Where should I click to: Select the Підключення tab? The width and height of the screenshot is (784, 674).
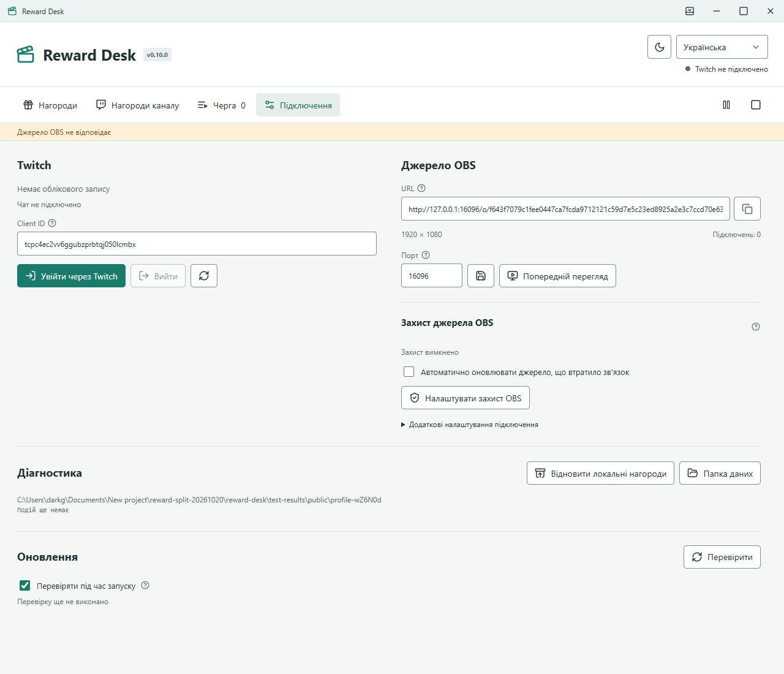[298, 105]
